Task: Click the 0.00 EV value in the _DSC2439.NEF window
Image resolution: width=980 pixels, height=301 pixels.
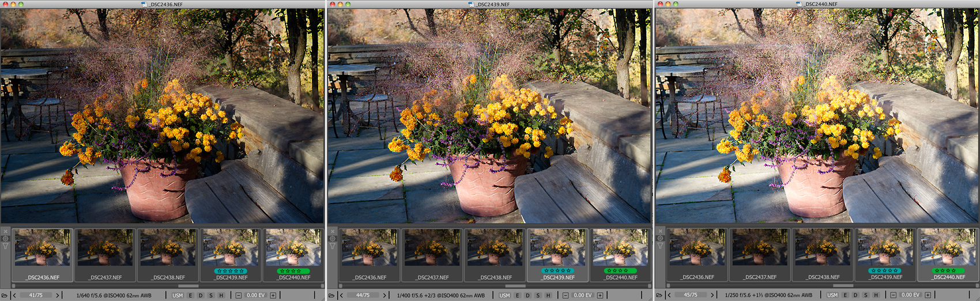Action: pyautogui.click(x=583, y=295)
